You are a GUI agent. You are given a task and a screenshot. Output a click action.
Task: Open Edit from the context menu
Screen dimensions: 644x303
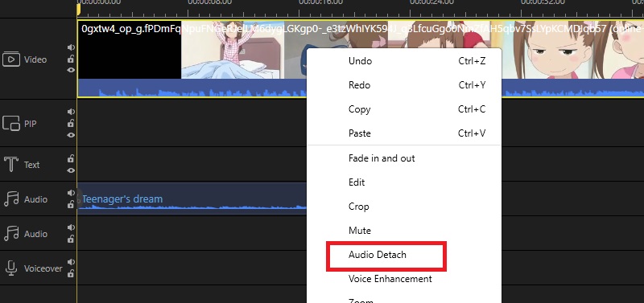(x=404, y=182)
